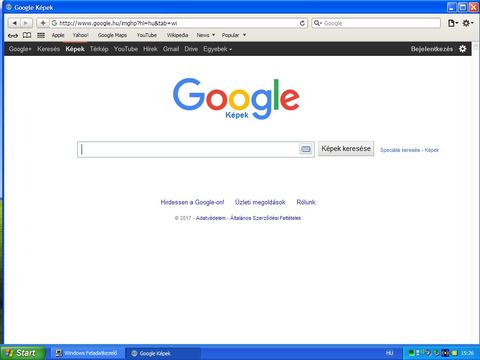Select Hírek in the Google bar
The width and height of the screenshot is (480, 360).
click(x=150, y=49)
